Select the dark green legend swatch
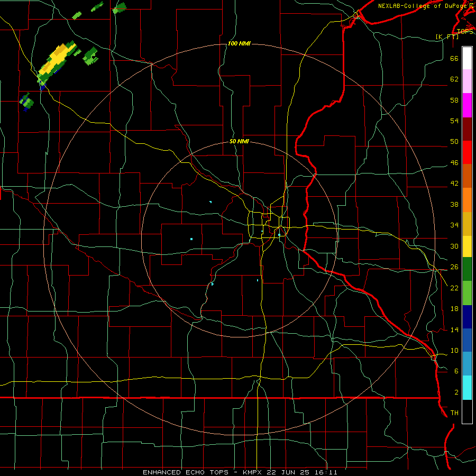 [x=467, y=269]
